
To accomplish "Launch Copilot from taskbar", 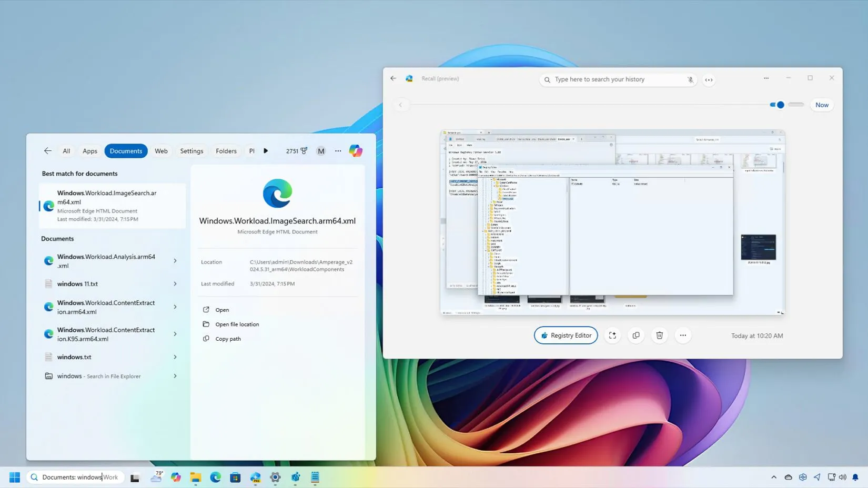I will [176, 477].
